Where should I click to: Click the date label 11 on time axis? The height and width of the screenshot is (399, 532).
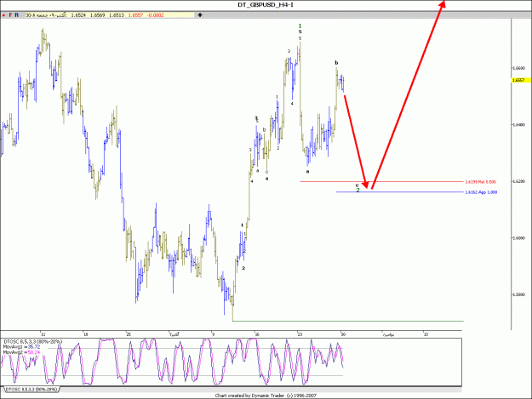coord(43,334)
